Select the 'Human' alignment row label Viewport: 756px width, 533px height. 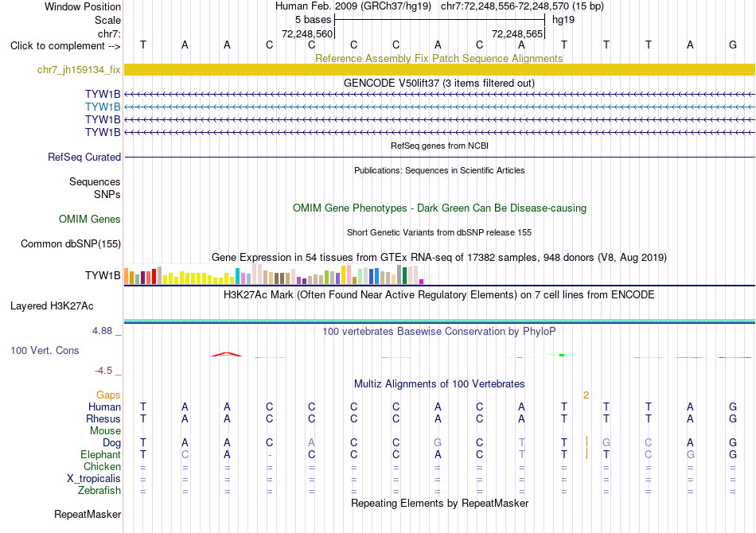pyautogui.click(x=104, y=407)
